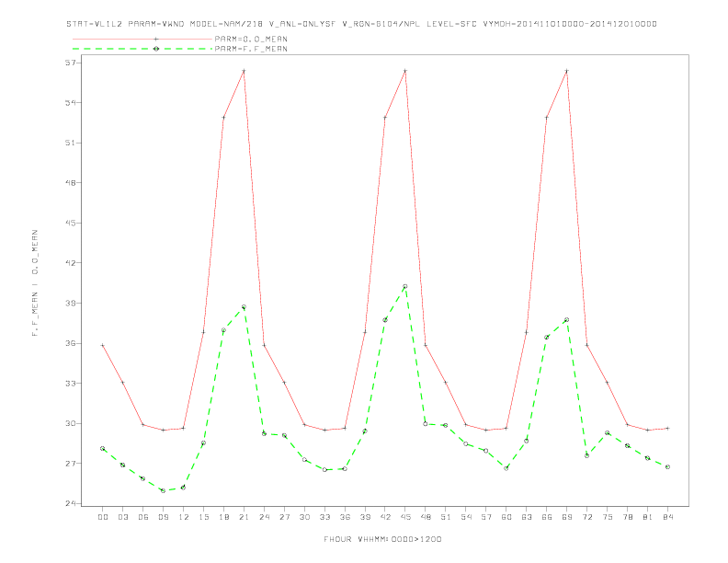This screenshot has height=563, width=728.
Task: Click the y-axis value 57
Action: (x=71, y=63)
